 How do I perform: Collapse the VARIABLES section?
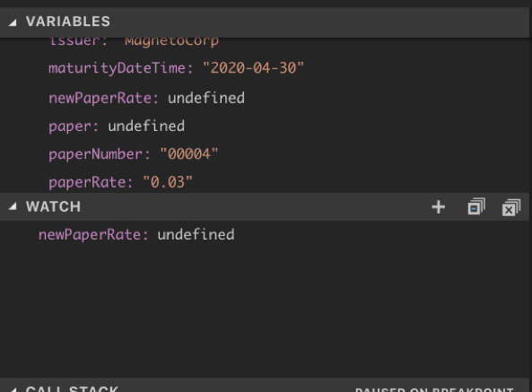(13, 22)
